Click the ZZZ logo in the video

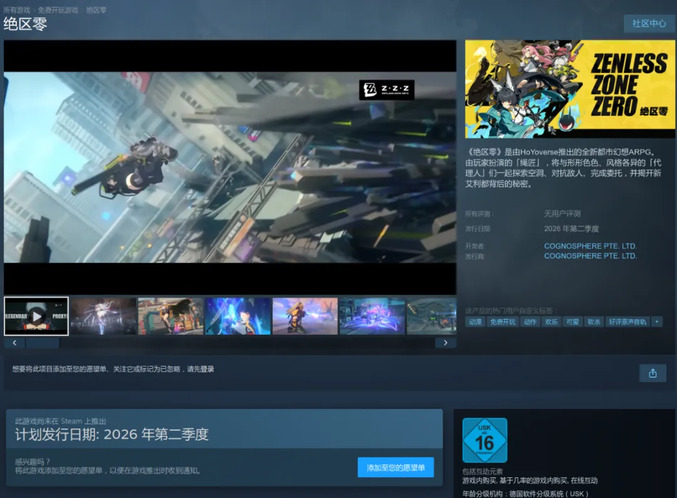pyautogui.click(x=386, y=90)
